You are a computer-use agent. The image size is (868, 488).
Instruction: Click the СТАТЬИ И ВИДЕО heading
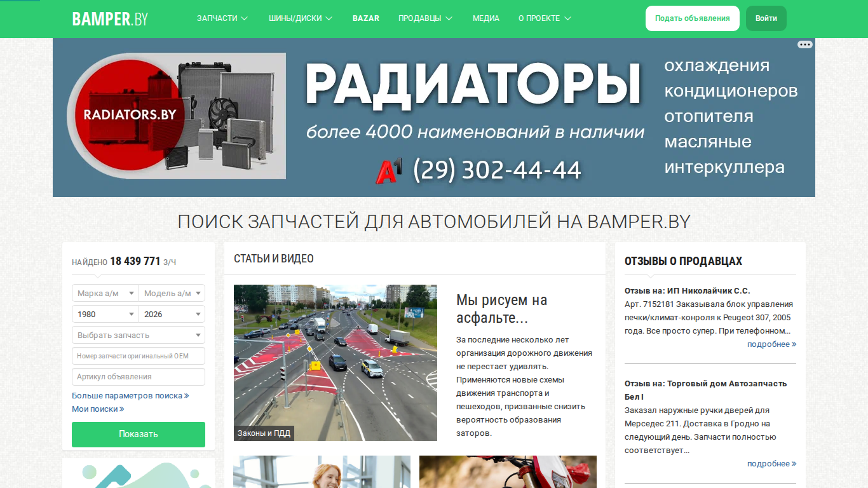pyautogui.click(x=274, y=259)
